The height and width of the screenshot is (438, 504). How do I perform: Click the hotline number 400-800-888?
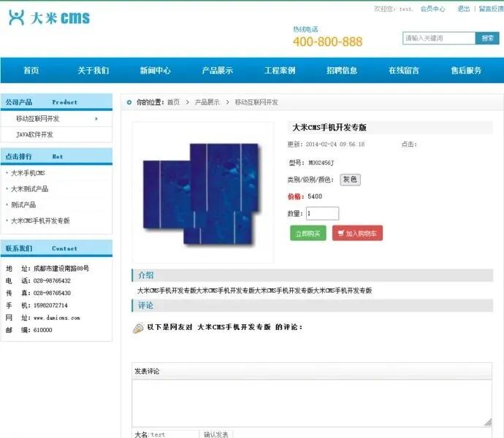[327, 42]
